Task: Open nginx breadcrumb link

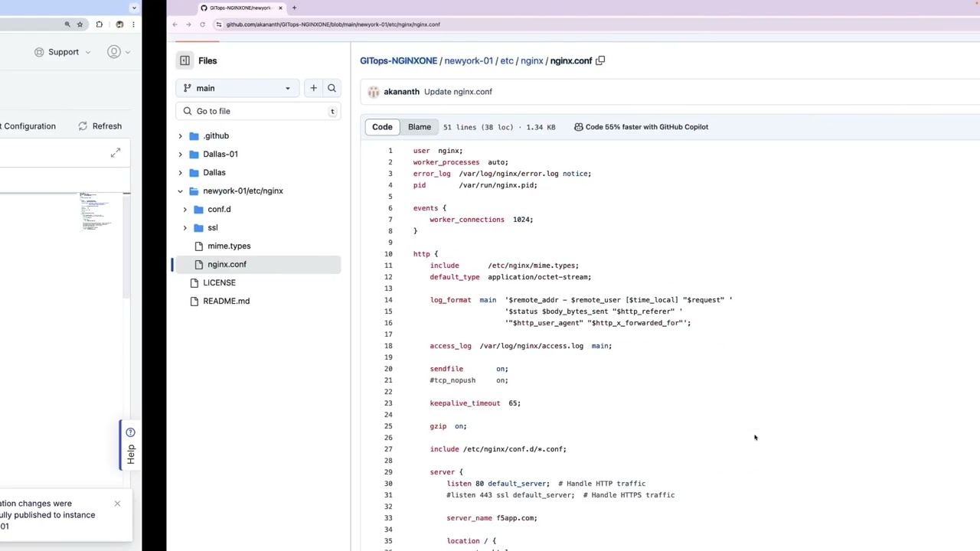Action: pyautogui.click(x=531, y=60)
